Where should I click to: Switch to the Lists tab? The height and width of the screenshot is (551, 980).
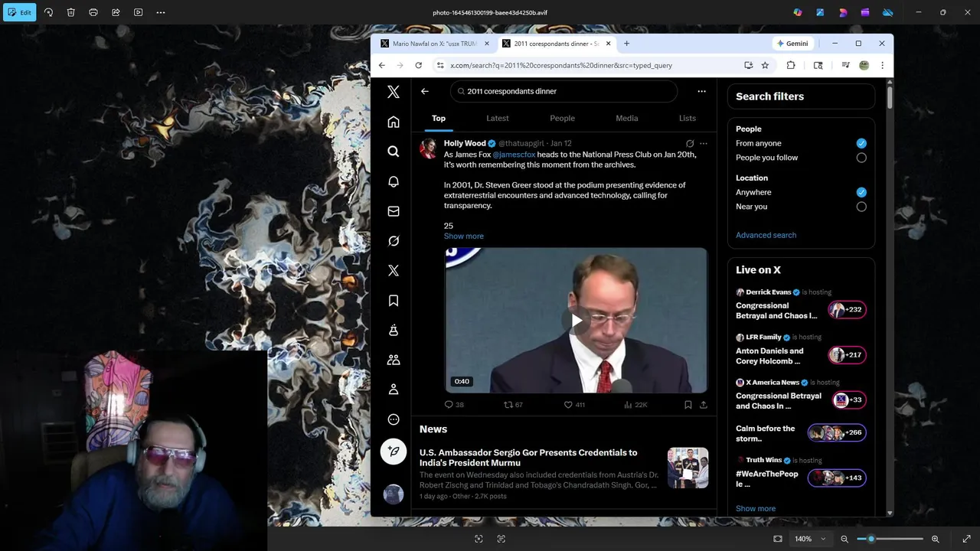688,118
